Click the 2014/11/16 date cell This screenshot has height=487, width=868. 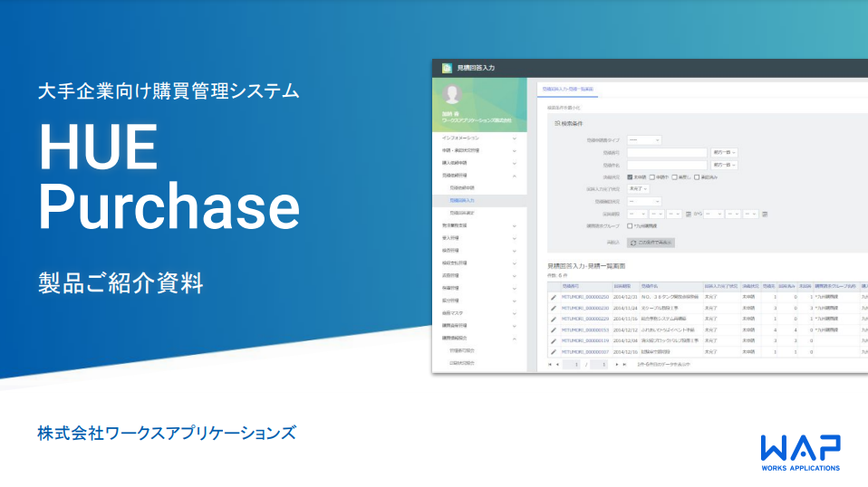click(x=625, y=319)
